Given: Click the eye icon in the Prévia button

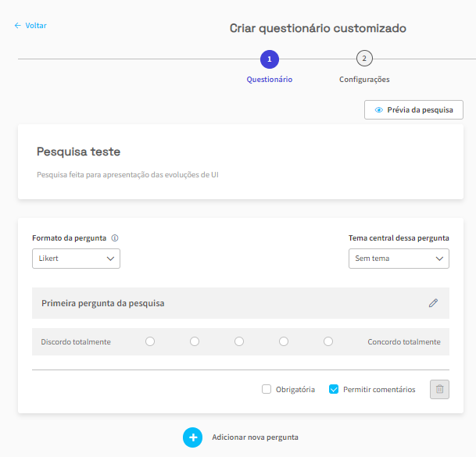Looking at the screenshot, I should click(378, 110).
